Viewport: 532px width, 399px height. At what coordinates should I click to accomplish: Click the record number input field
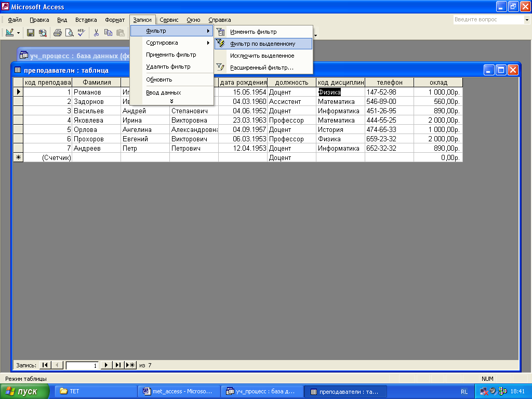click(x=82, y=365)
